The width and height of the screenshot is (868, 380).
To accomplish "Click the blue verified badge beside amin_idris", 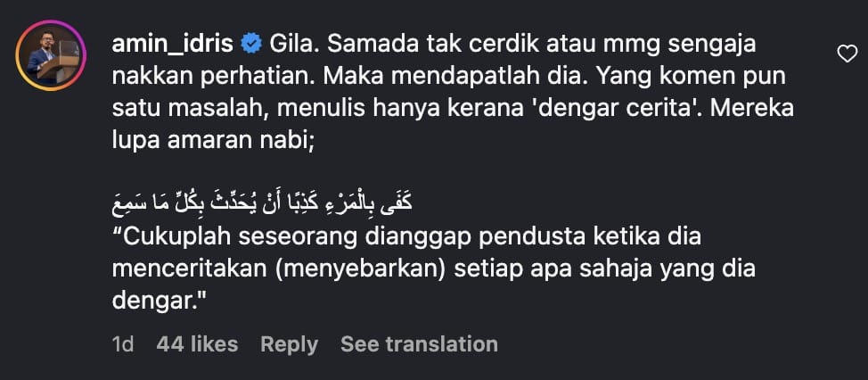I will [252, 44].
